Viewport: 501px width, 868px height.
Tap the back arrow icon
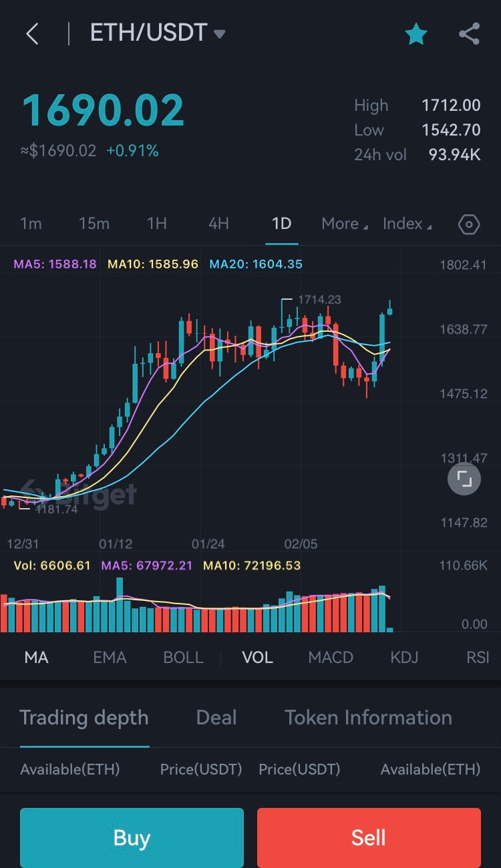(32, 34)
